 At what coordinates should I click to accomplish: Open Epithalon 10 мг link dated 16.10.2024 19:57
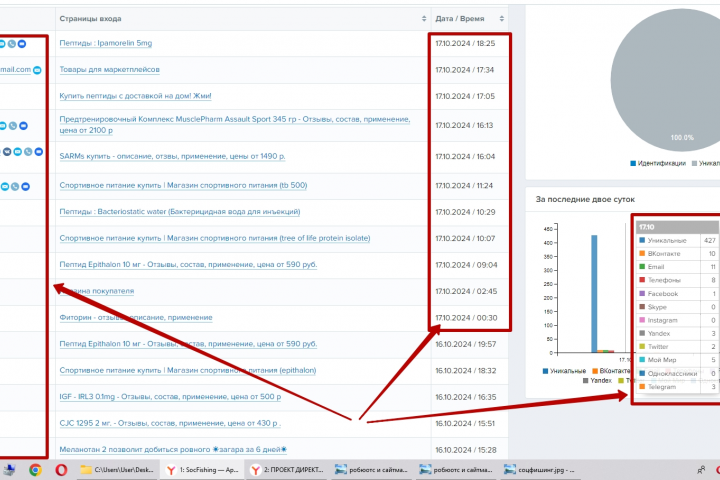[x=188, y=344]
